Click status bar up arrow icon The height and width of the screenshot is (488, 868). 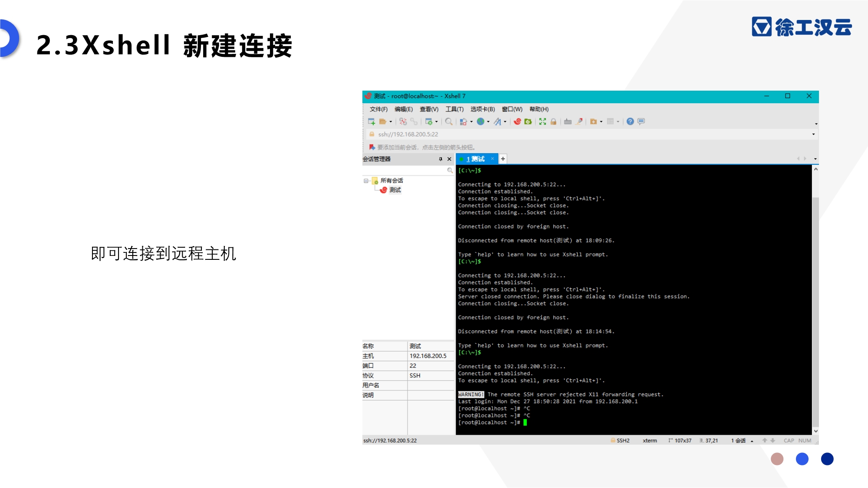click(765, 440)
